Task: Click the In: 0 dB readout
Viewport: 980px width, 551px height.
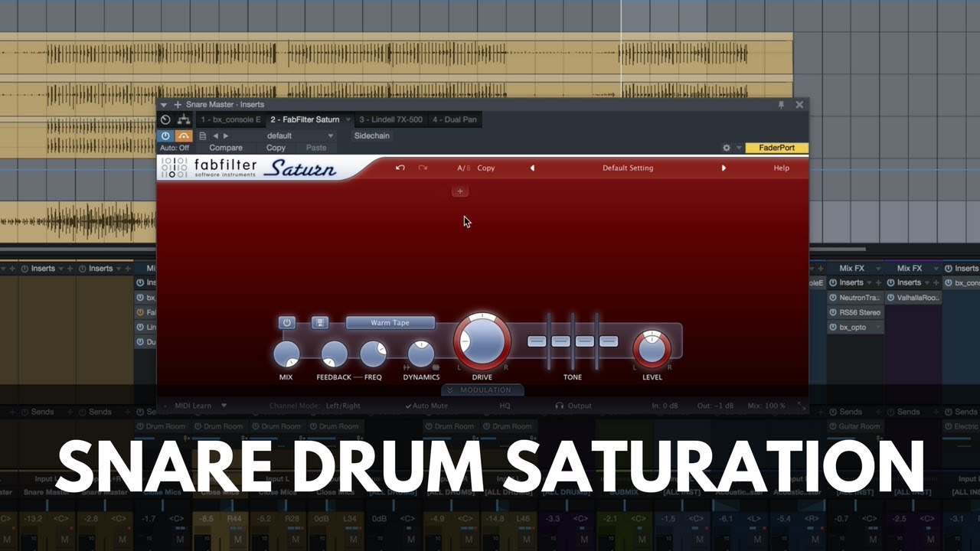Action: 665,406
